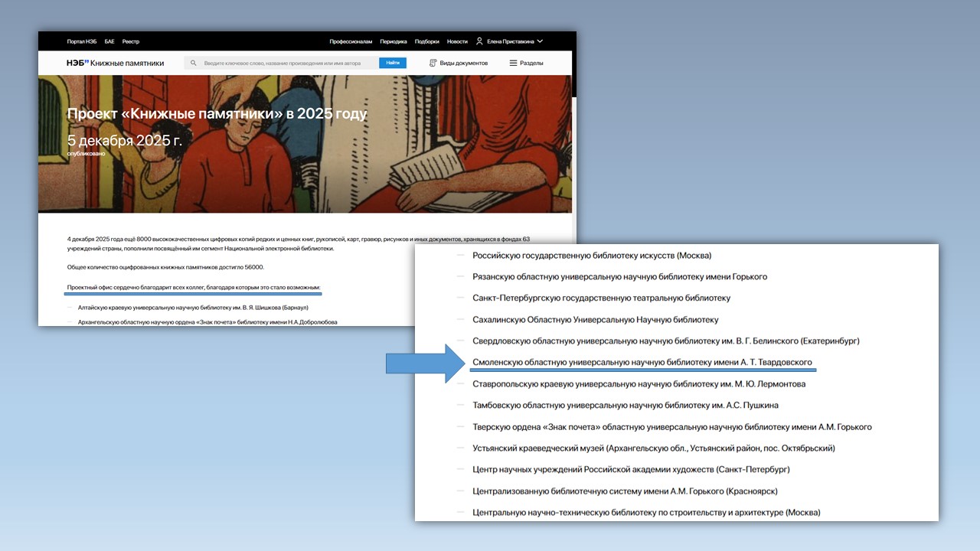Click the Виды документов icon
980x551 pixels.
pyautogui.click(x=433, y=64)
